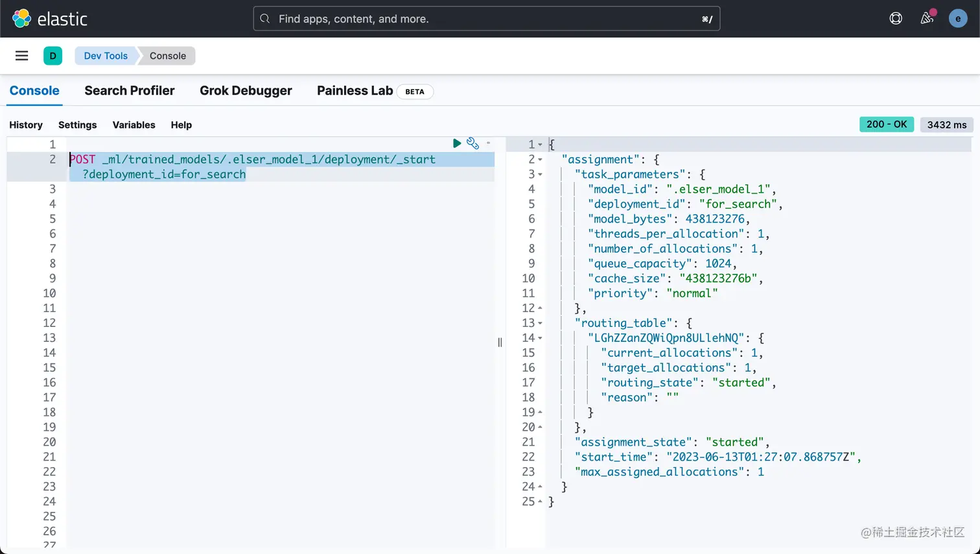Click the "routing_state": "started" line
The height and width of the screenshot is (554, 980).
pyautogui.click(x=688, y=383)
